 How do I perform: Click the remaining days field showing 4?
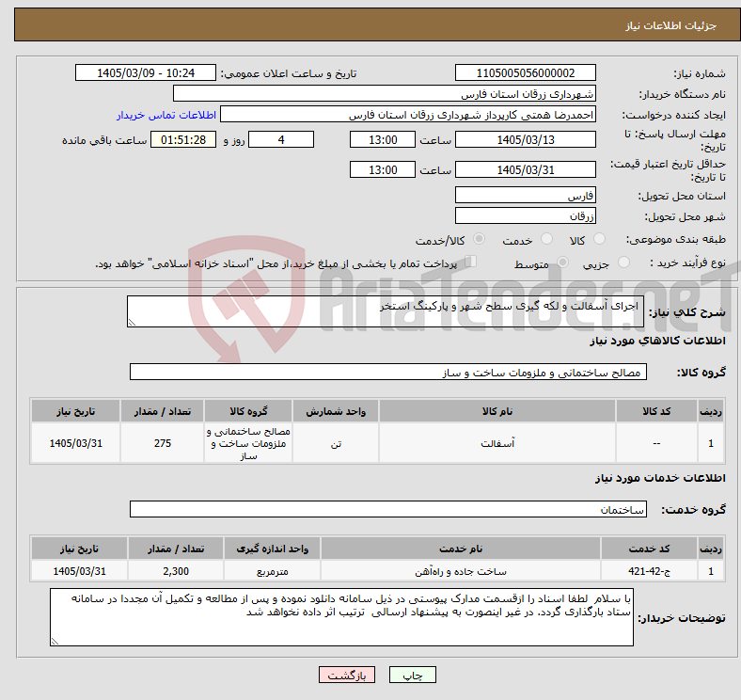pos(281,140)
